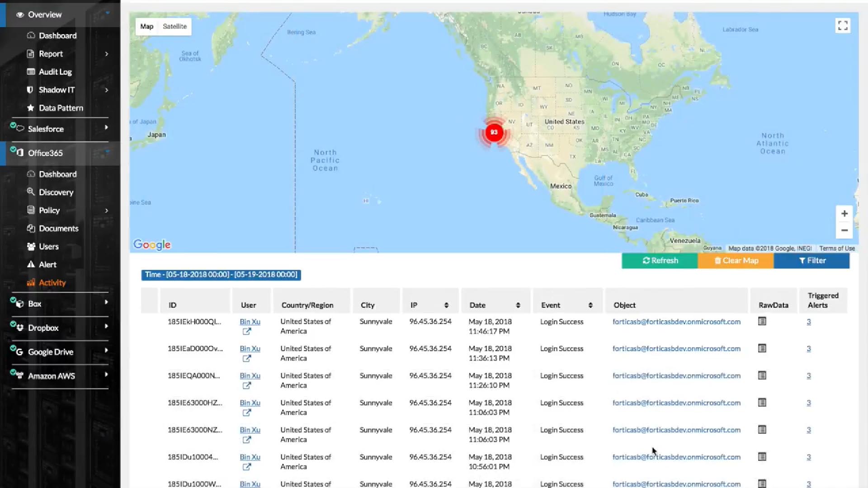Image resolution: width=868 pixels, height=488 pixels.
Task: Open the Alert sidebar item
Action: 47,265
